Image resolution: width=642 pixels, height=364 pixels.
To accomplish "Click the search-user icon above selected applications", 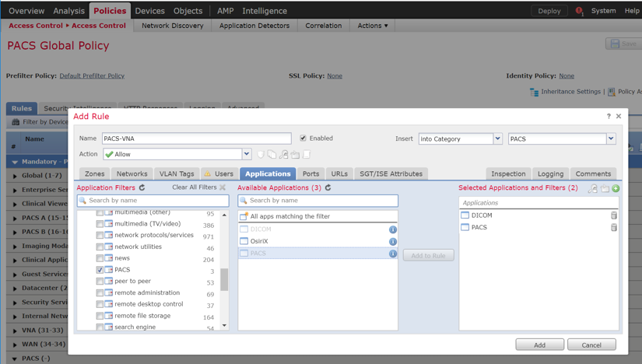I will [x=592, y=189].
